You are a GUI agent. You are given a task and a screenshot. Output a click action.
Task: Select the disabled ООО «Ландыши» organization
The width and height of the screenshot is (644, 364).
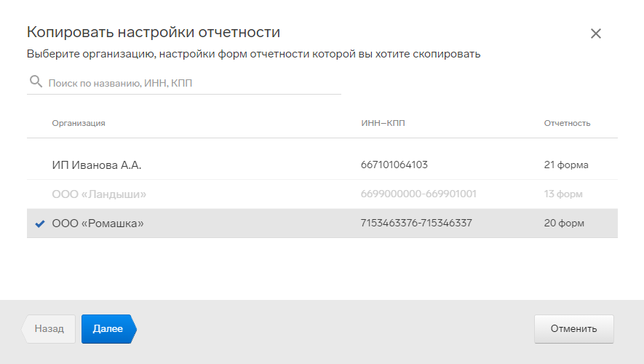322,194
